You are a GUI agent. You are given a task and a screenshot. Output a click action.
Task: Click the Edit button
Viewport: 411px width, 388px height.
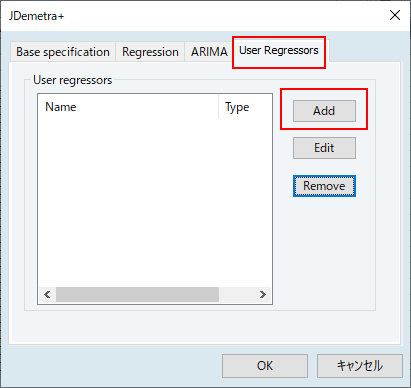tap(324, 148)
